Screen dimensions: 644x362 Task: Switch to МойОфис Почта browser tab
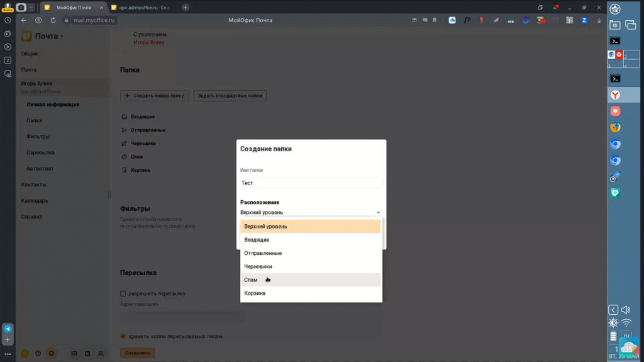(x=74, y=8)
